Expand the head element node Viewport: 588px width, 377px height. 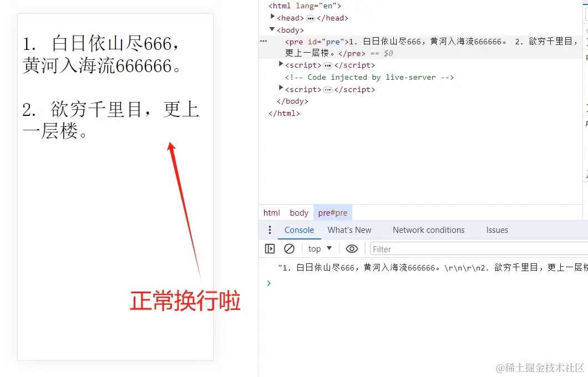tap(272, 17)
